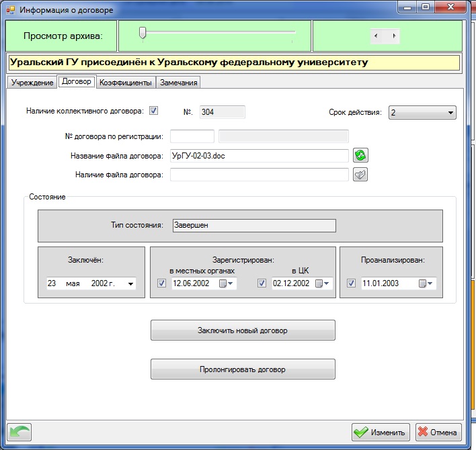476x450 pixels.
Task: Switch to the Учреждение tab
Action: [x=32, y=83]
